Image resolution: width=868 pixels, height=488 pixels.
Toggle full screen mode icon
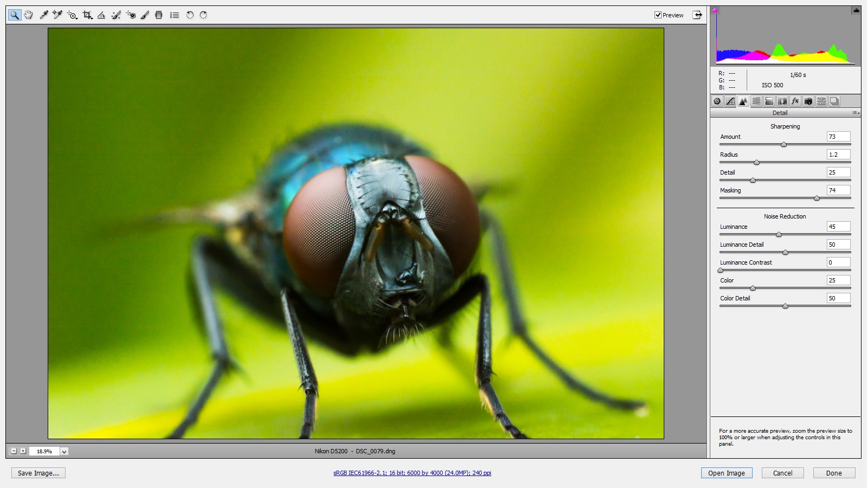697,15
